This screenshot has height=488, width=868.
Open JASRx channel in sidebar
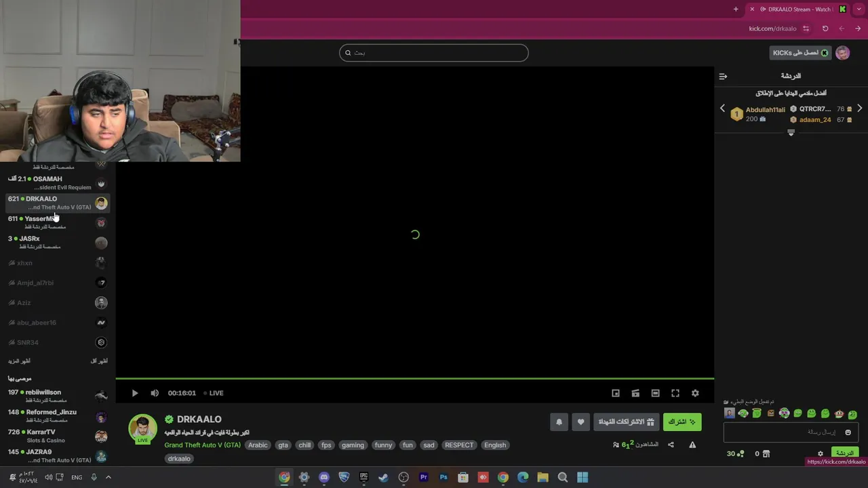point(58,243)
